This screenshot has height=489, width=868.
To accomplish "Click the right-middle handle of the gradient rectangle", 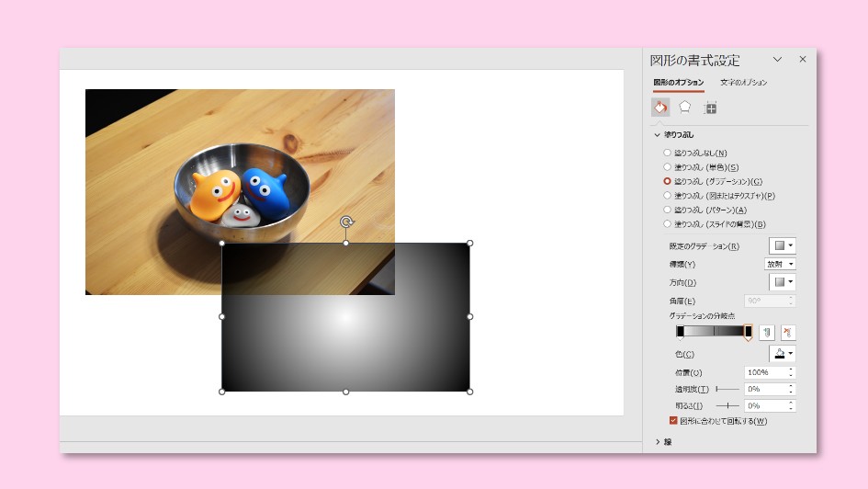I will (x=470, y=317).
